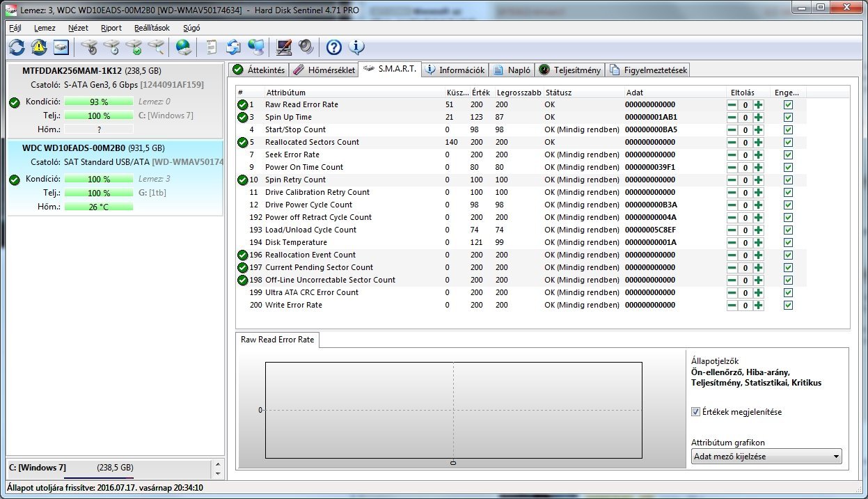Switch to the Figyelmeztetések tab
Image resolution: width=868 pixels, height=499 pixels.
click(647, 70)
